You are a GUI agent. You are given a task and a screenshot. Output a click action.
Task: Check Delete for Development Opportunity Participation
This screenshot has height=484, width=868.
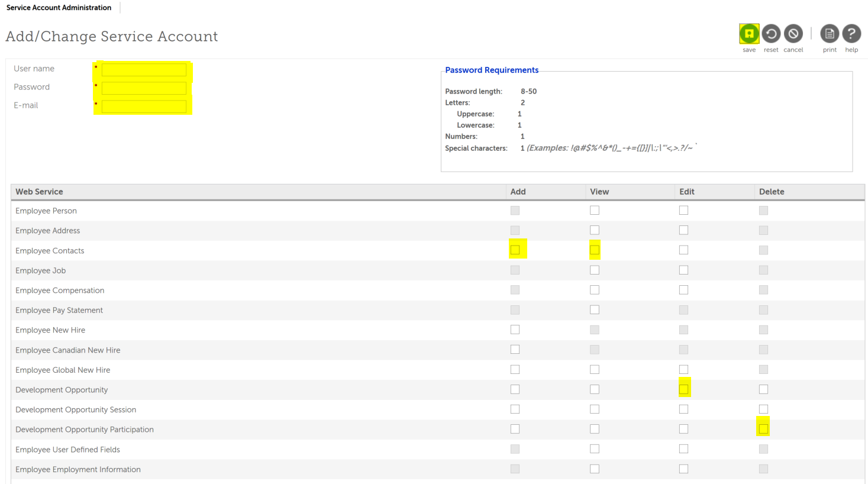763,429
